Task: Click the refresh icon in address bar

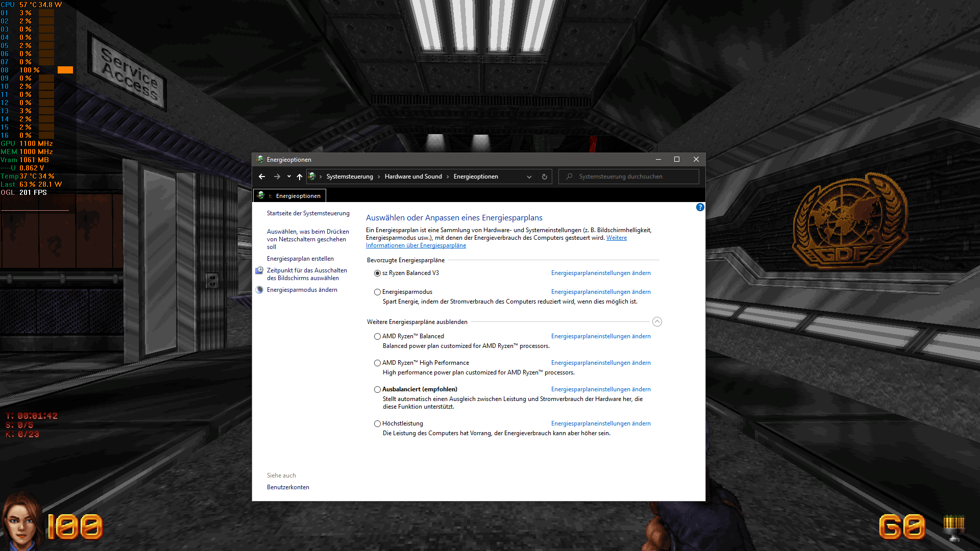Action: coord(545,177)
